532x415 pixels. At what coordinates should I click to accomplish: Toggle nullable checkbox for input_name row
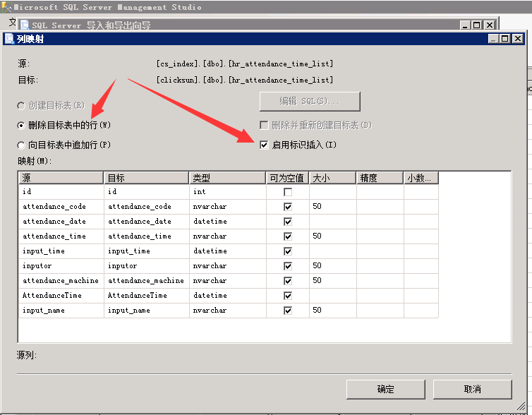pos(288,311)
